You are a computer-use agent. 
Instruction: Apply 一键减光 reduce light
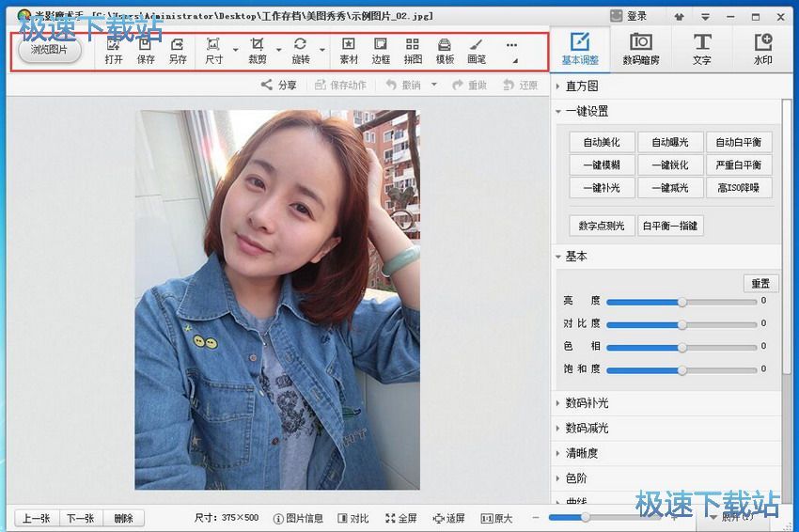tap(670, 188)
